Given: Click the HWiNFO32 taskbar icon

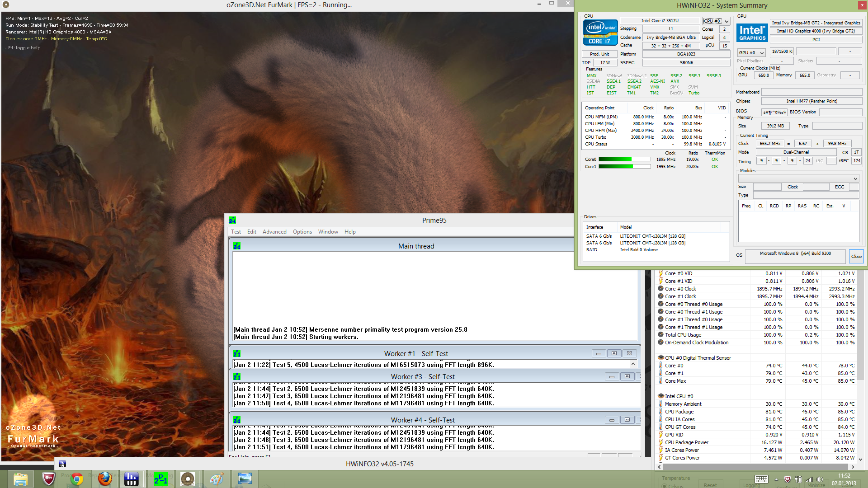Looking at the screenshot, I should 131,479.
